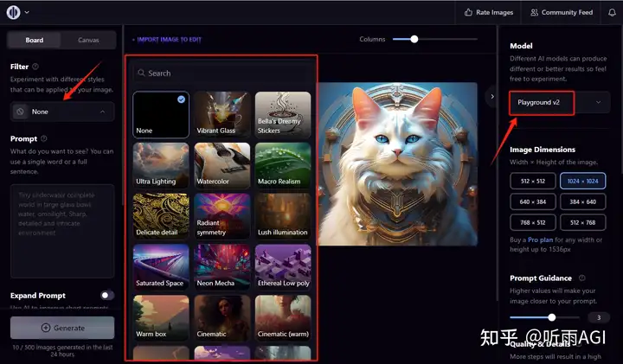This screenshot has height=364, width=623.
Task: Click the search magnifier icon
Action: tap(141, 73)
